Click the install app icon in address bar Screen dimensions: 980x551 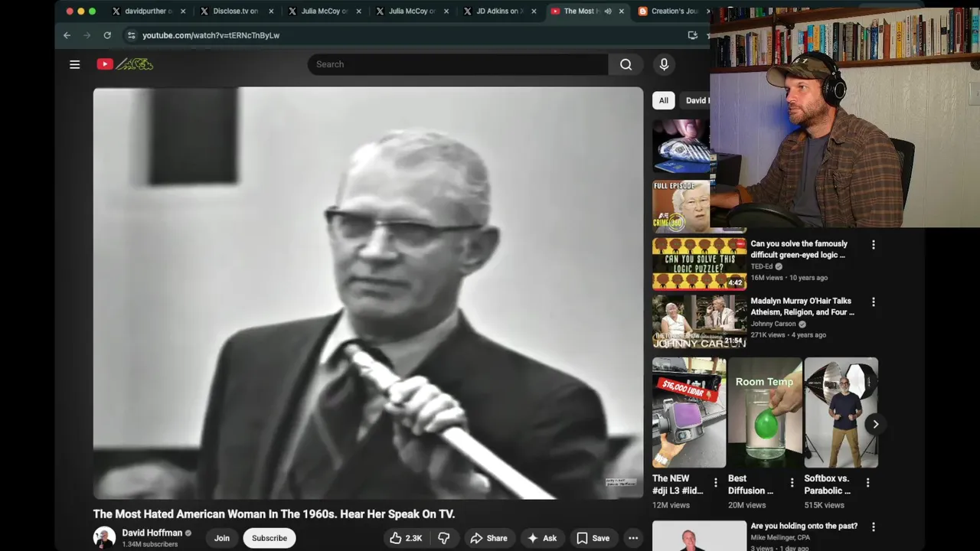692,35
